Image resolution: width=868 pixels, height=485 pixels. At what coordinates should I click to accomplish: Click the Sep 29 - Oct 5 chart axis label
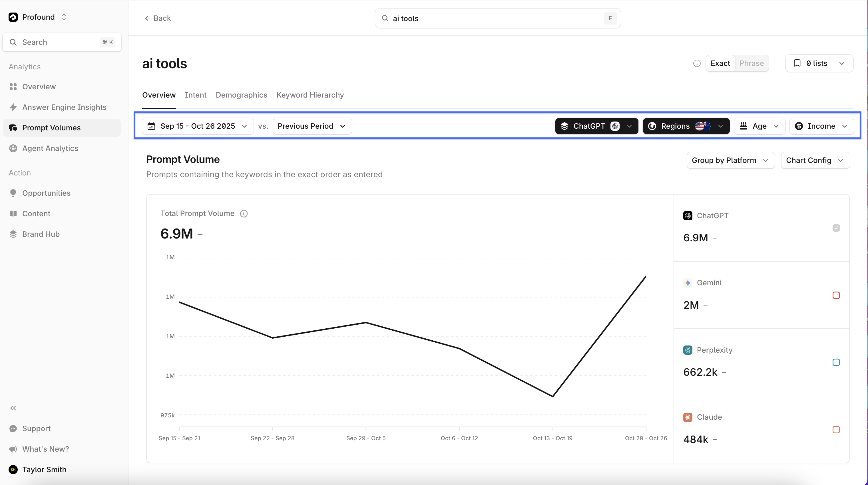[x=366, y=438]
